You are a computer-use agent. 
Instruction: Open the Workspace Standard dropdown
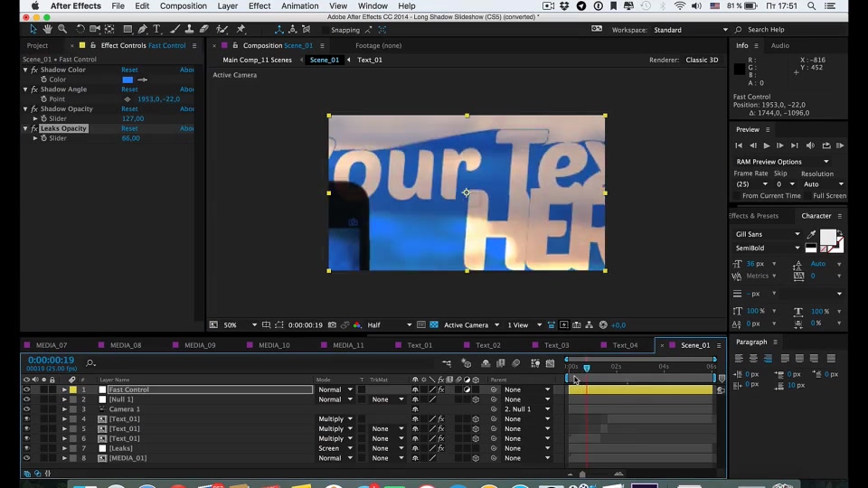coord(690,30)
